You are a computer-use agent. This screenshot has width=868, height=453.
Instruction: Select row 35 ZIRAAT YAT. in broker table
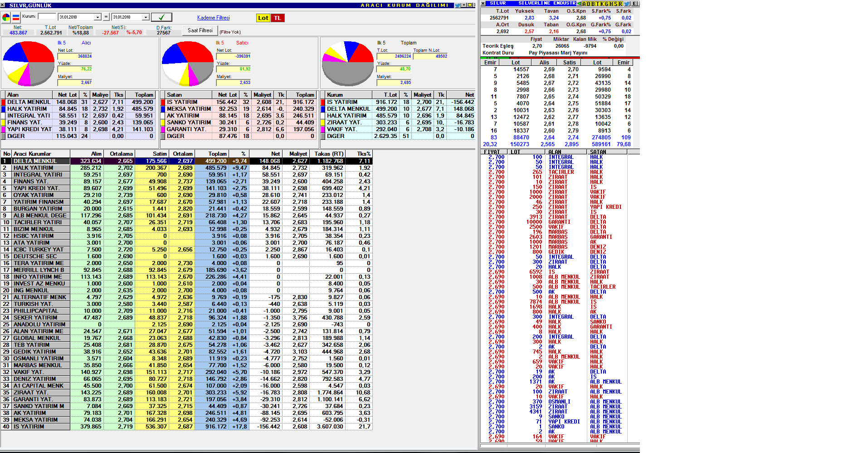[186, 393]
